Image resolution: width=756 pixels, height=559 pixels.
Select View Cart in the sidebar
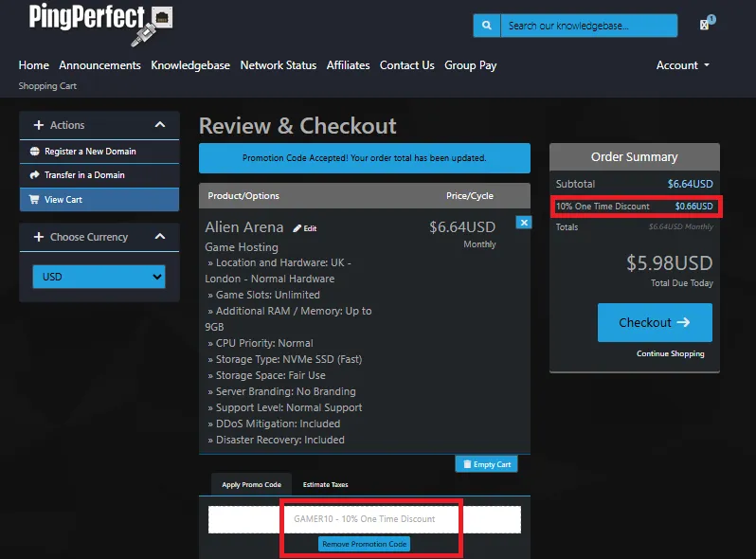click(99, 199)
